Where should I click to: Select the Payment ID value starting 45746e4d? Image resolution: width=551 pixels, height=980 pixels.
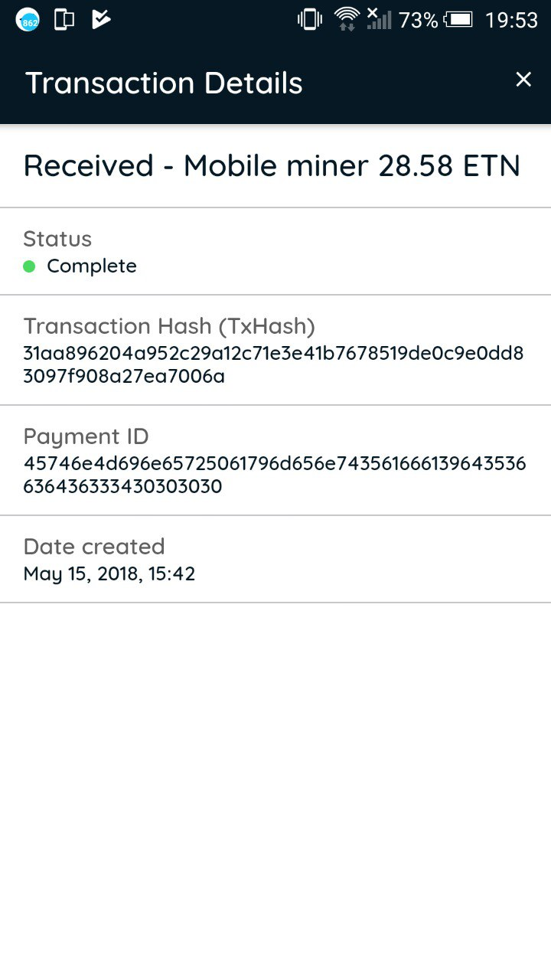(x=275, y=475)
